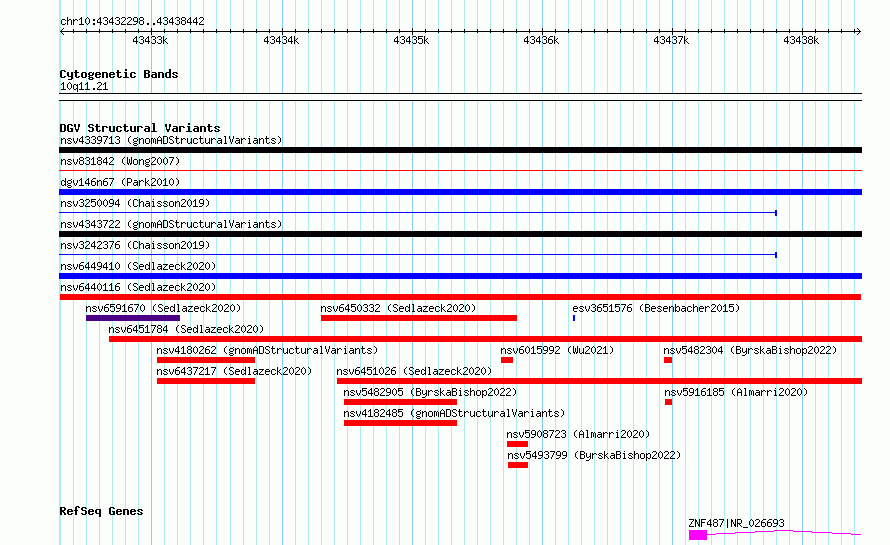This screenshot has width=890, height=545.
Task: Click the 43434k ruler tick label
Action: (x=281, y=40)
